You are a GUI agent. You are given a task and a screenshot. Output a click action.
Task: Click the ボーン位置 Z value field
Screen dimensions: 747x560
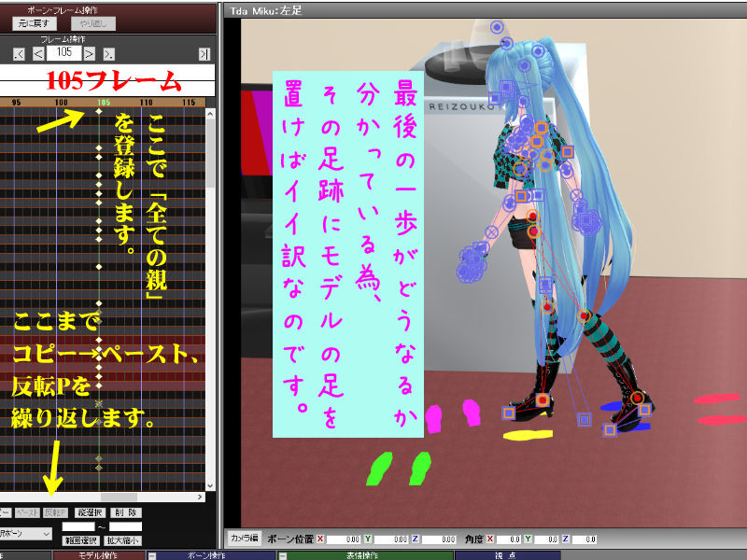[438, 539]
